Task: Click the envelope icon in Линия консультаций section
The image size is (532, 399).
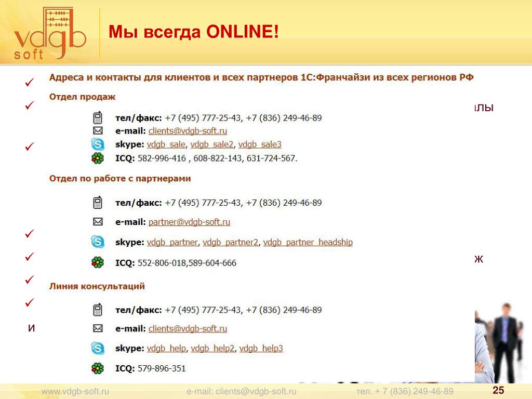Action: click(x=98, y=328)
